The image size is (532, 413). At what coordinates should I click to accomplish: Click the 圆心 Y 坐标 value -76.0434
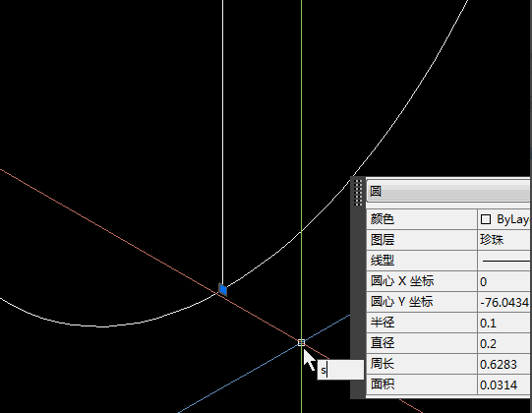503,302
